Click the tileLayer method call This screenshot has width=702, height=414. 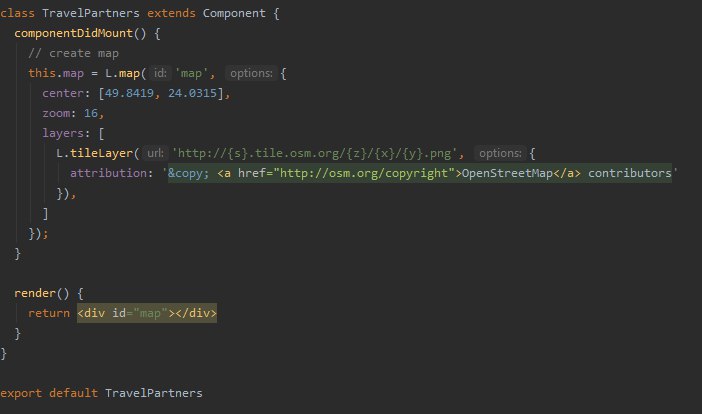(101, 154)
